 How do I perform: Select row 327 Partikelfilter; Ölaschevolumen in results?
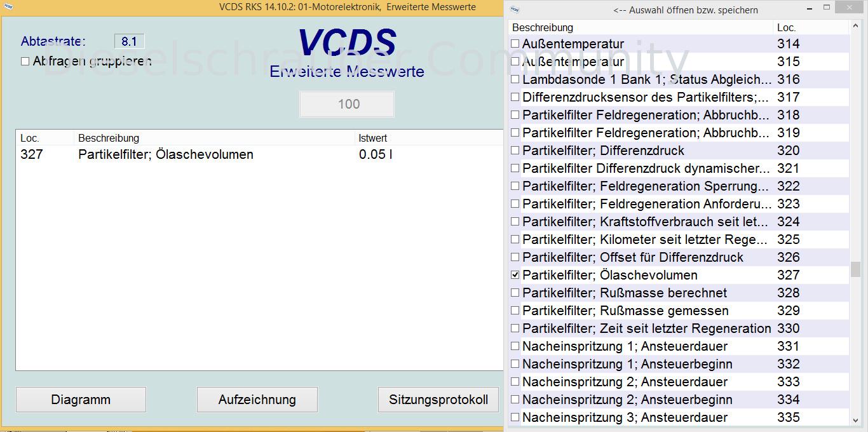tap(259, 154)
